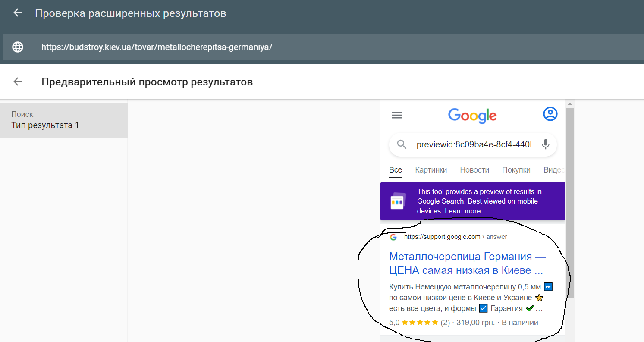Image resolution: width=644 pixels, height=342 pixels.
Task: Click the Проверка расширенных результатов title
Action: pyautogui.click(x=131, y=13)
